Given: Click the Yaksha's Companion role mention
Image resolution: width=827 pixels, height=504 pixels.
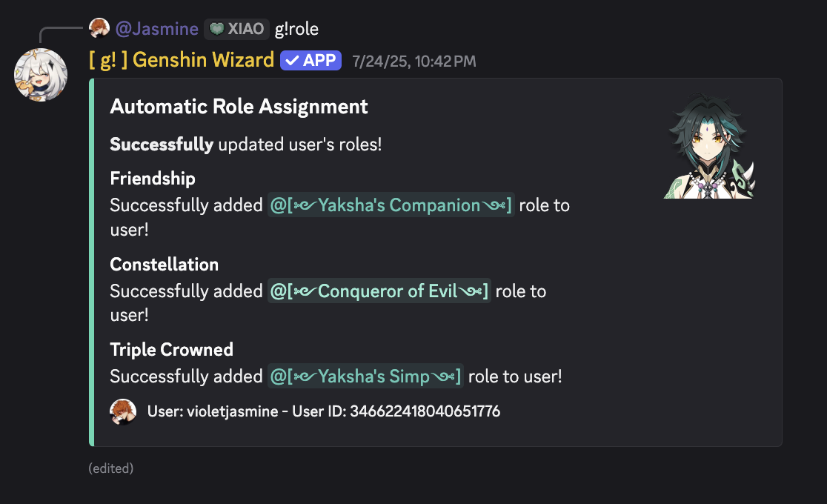Looking at the screenshot, I should pyautogui.click(x=391, y=205).
